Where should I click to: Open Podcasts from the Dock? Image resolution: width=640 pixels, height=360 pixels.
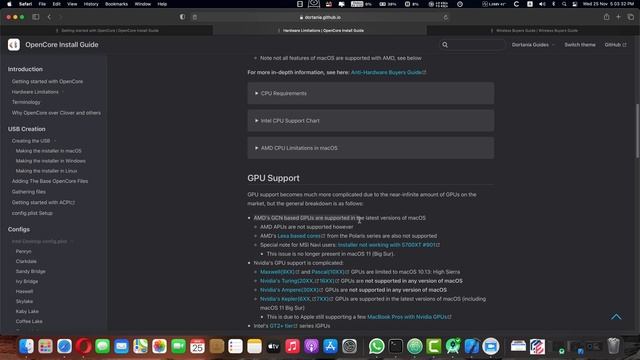click(311, 347)
